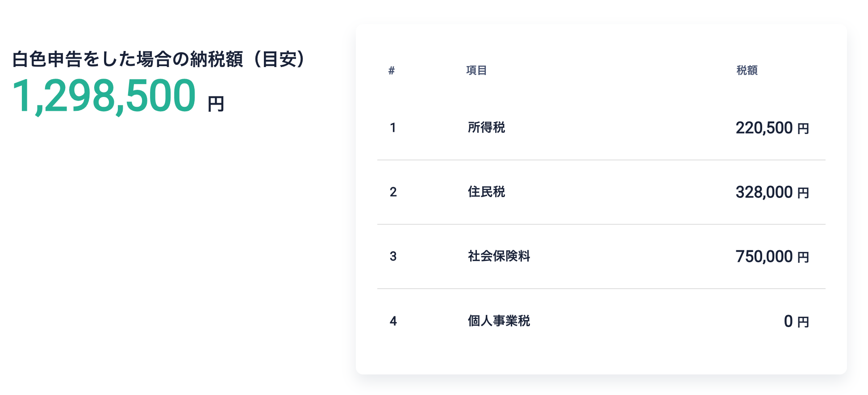Click the 所得税 row label

point(486,128)
